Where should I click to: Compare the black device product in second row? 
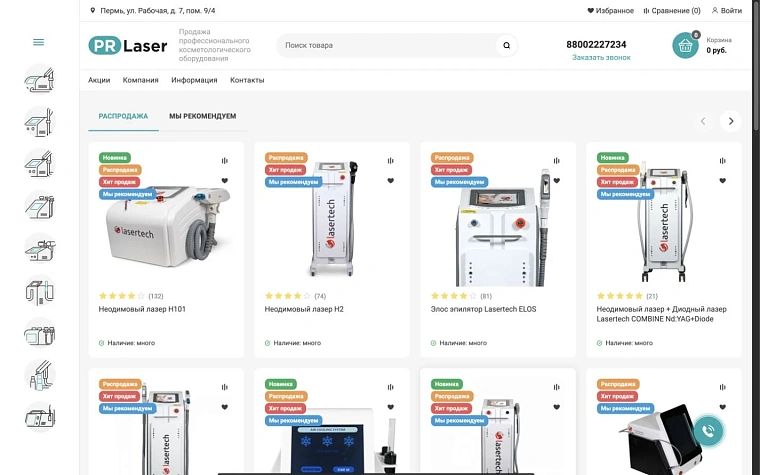pos(723,387)
